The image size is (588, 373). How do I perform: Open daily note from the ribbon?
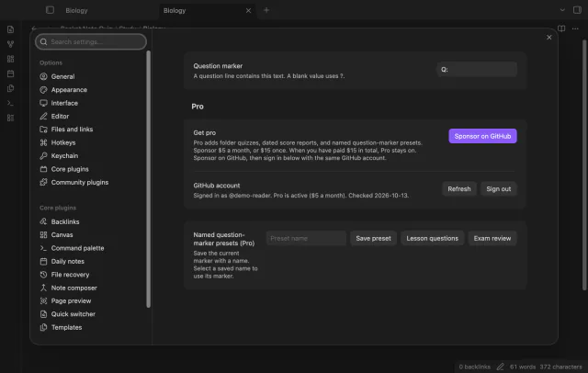pos(10,73)
